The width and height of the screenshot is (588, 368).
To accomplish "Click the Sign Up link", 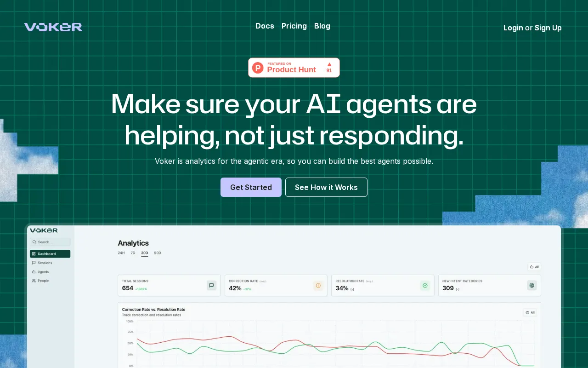I will [548, 28].
